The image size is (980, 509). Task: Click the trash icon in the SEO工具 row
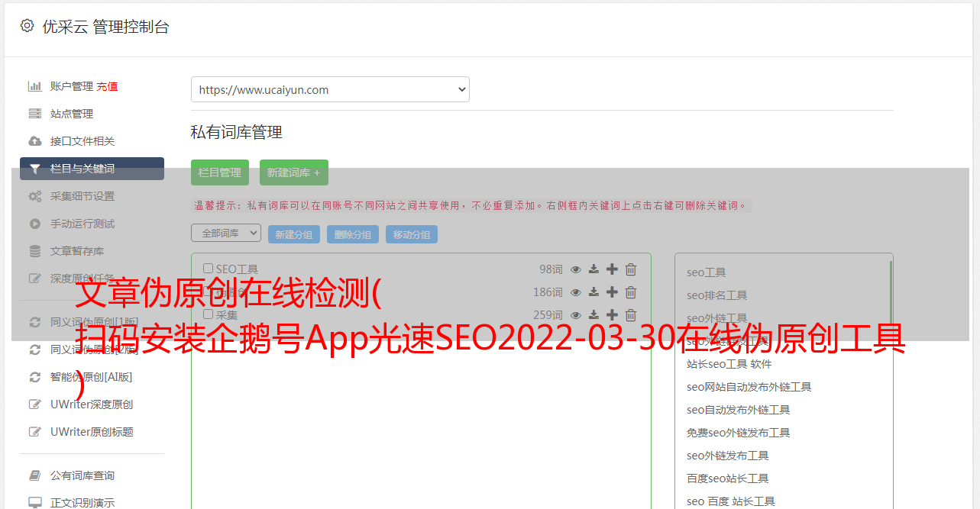click(631, 269)
